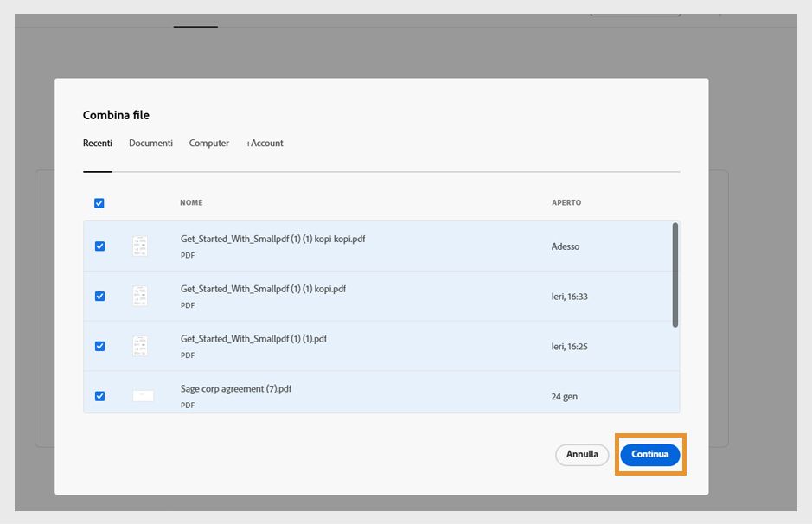Deselect checkbox for file opened Ieri, 16:25
812x524 pixels.
99,346
